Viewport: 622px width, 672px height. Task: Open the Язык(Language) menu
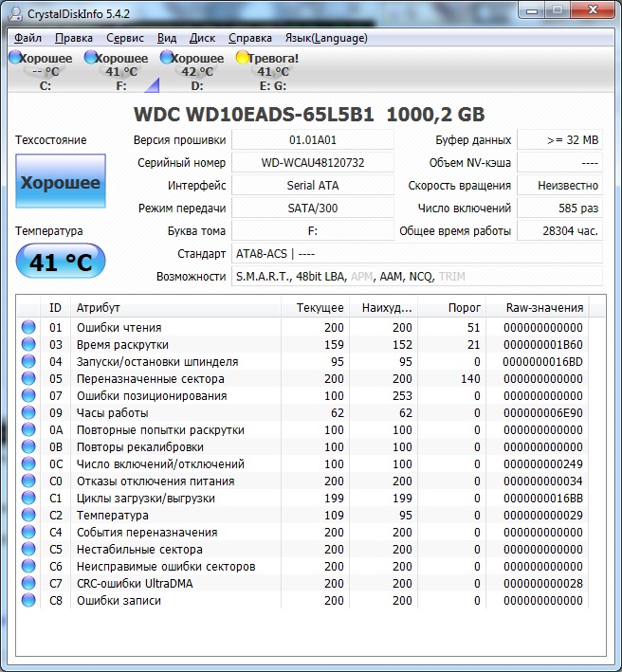coord(326,38)
